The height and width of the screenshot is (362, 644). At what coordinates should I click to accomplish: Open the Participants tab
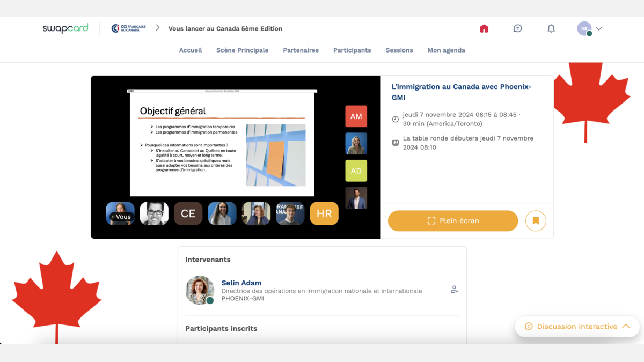(x=352, y=50)
